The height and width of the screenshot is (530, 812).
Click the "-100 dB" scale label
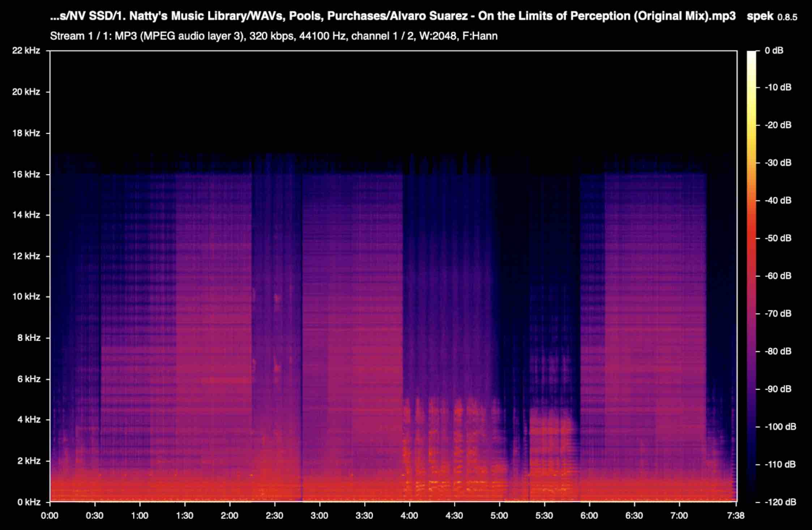pos(780,427)
